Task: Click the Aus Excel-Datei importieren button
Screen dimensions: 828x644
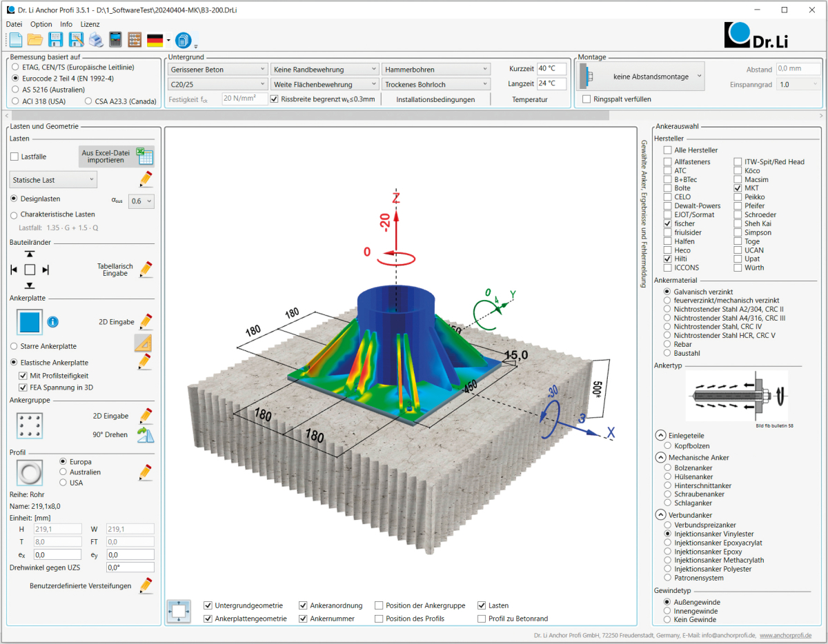Action: pyautogui.click(x=116, y=156)
